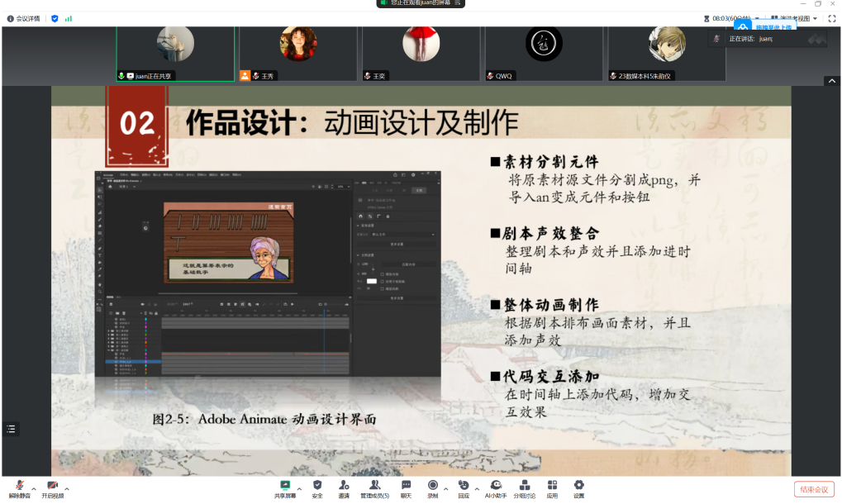This screenshot has width=842, height=504.
Task: Click the 共享屏幕 share screen icon
Action: [285, 487]
